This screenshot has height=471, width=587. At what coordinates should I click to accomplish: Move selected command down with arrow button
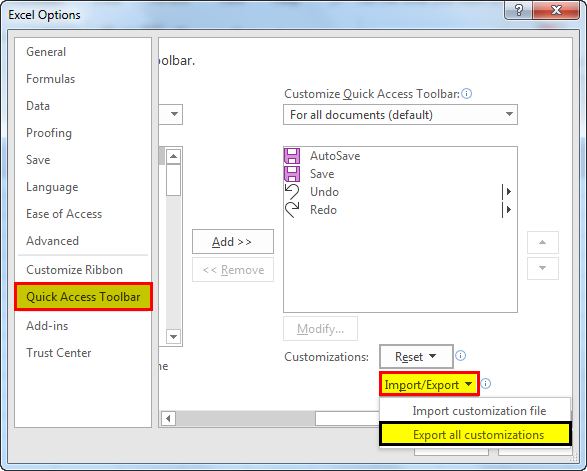click(542, 268)
